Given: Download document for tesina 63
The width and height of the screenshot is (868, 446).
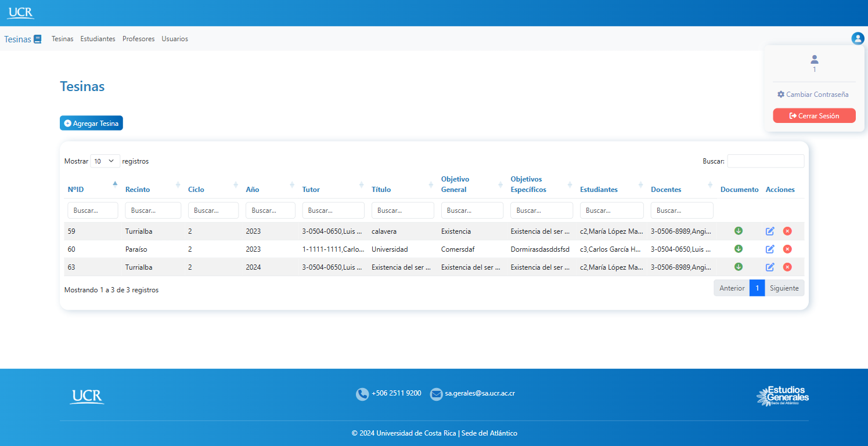Looking at the screenshot, I should click(x=739, y=267).
